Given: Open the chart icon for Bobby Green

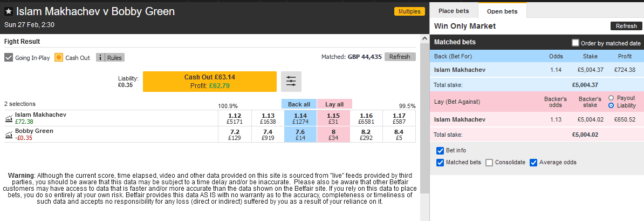Looking at the screenshot, I should pyautogui.click(x=9, y=135).
